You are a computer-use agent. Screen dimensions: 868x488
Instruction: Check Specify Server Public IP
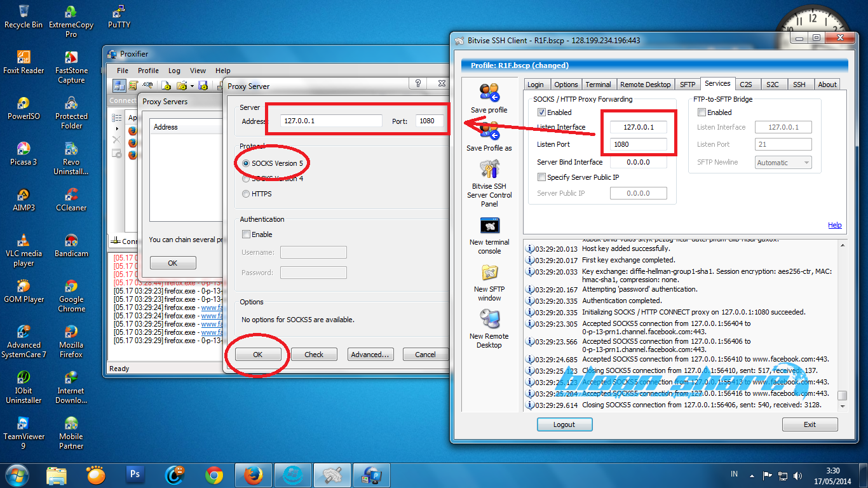(541, 177)
